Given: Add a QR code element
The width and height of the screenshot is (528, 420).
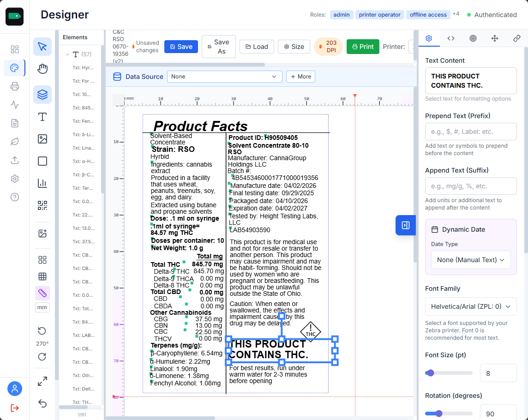Looking at the screenshot, I should 42,205.
